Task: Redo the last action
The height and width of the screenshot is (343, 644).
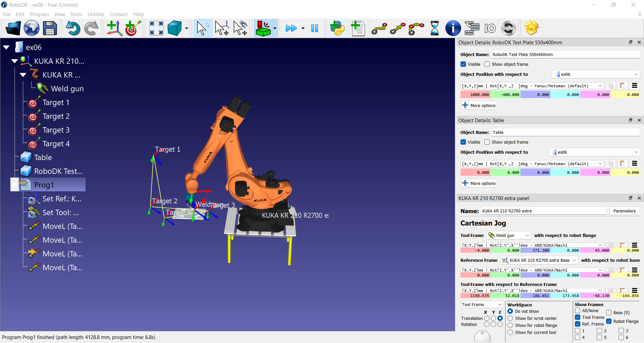Action: pos(91,28)
